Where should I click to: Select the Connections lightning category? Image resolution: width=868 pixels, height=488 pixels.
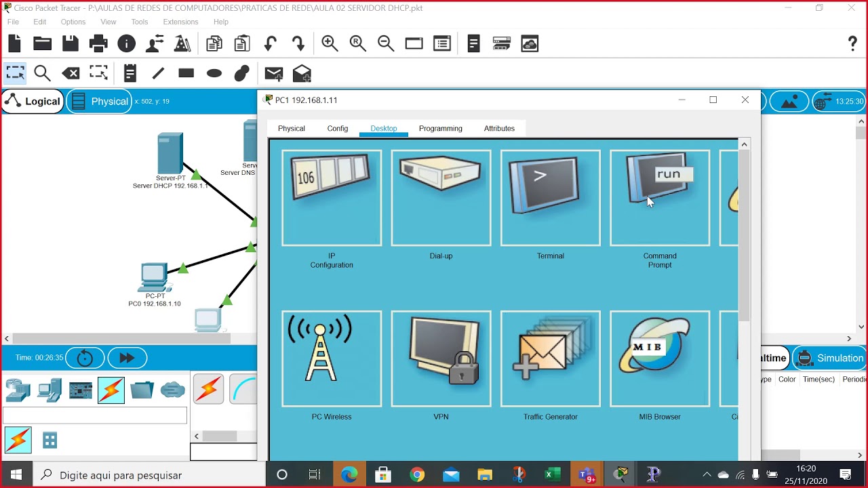coord(111,390)
